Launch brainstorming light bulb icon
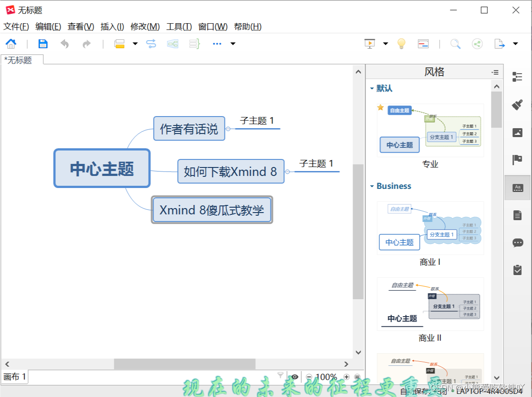Image resolution: width=532 pixels, height=397 pixels. (401, 43)
